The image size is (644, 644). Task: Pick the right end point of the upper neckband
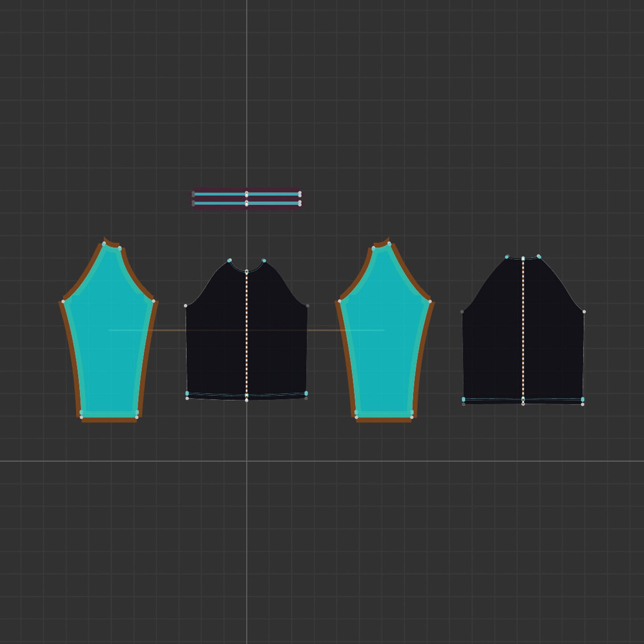300,194
